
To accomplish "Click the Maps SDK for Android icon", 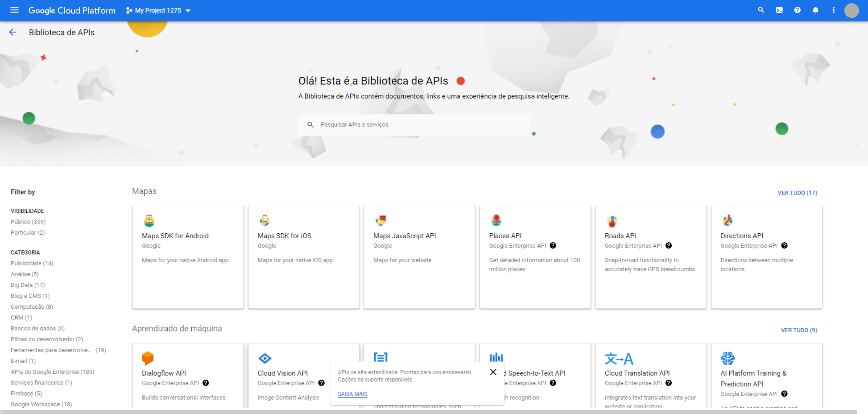I will click(x=149, y=221).
